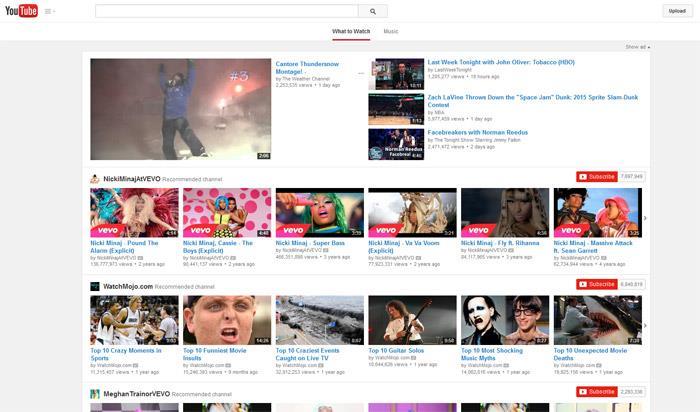The image size is (700, 412).
Task: Open Nicki Minaj Pound The Alarm title
Action: tap(124, 247)
